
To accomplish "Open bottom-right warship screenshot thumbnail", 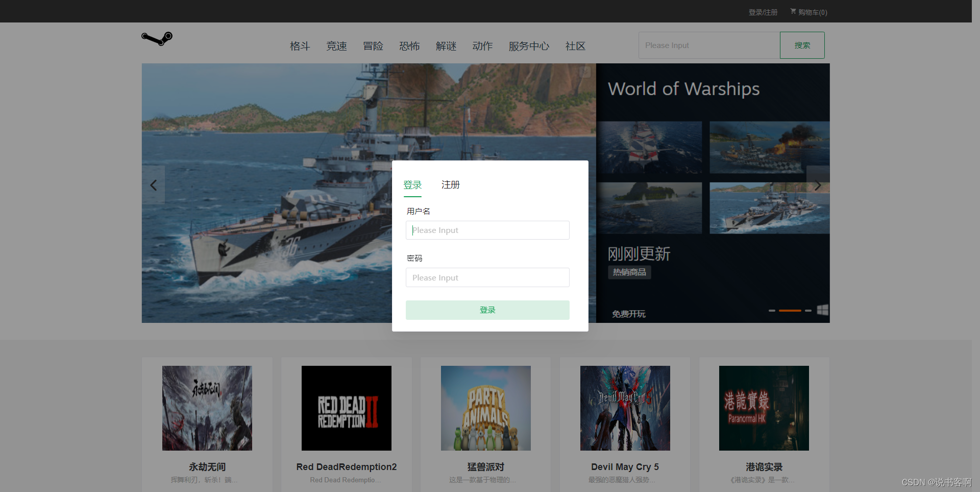I will pyautogui.click(x=769, y=208).
